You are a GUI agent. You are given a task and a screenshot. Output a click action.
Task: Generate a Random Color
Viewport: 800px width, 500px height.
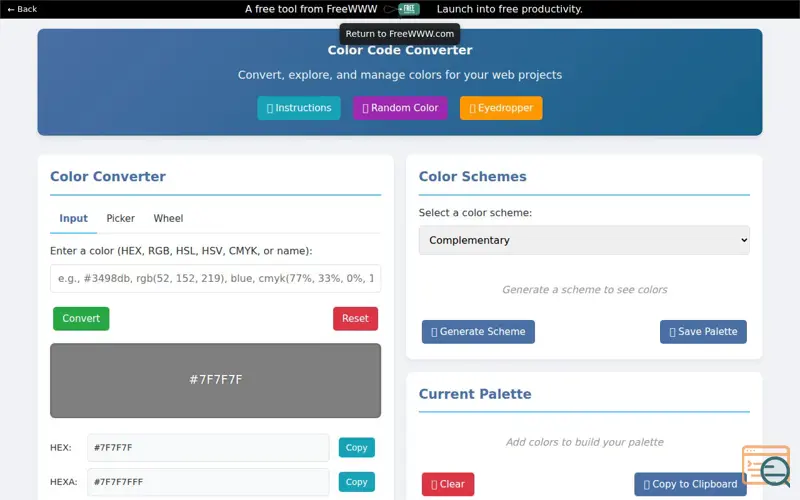coord(400,108)
